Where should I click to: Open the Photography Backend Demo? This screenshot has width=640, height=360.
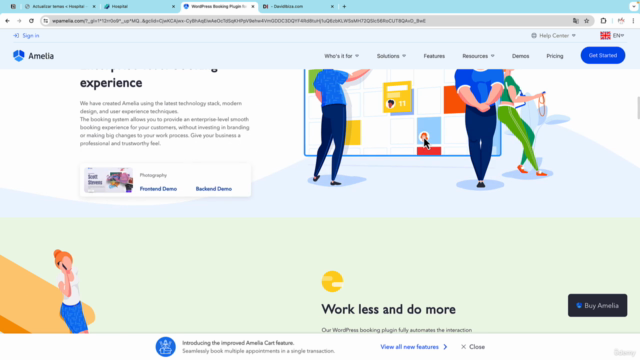[x=213, y=189]
